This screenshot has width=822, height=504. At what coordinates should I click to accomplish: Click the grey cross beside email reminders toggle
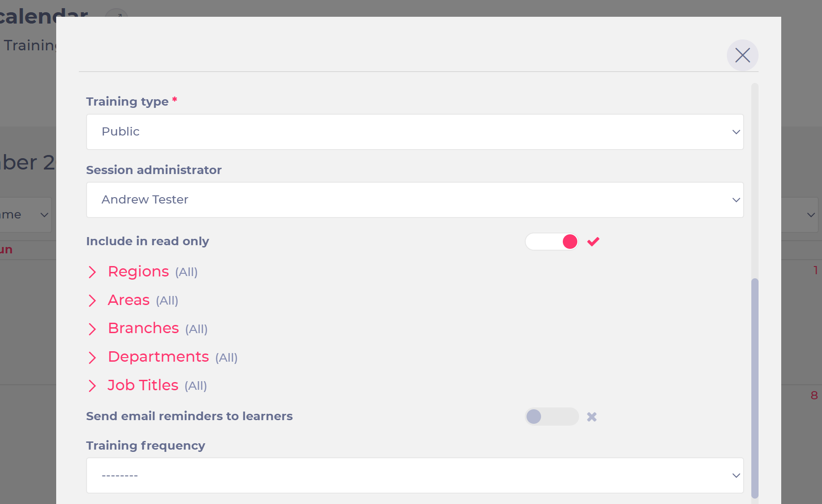pos(592,417)
